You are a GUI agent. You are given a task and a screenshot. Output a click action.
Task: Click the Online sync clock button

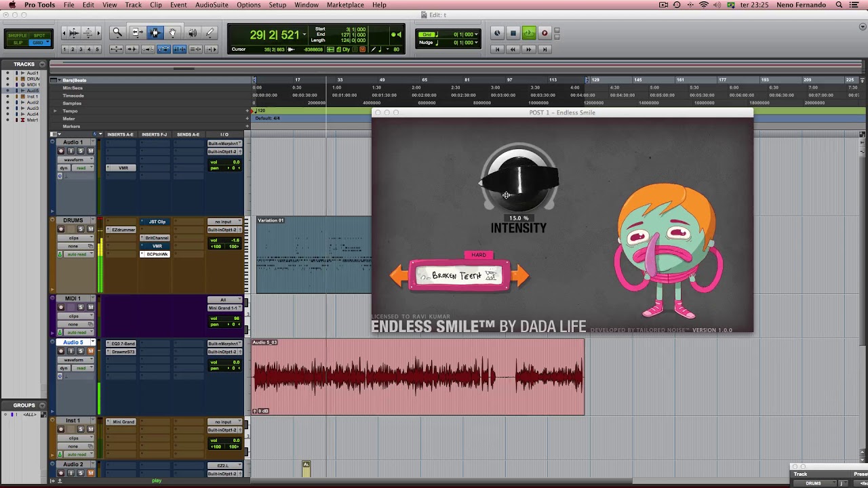(498, 33)
